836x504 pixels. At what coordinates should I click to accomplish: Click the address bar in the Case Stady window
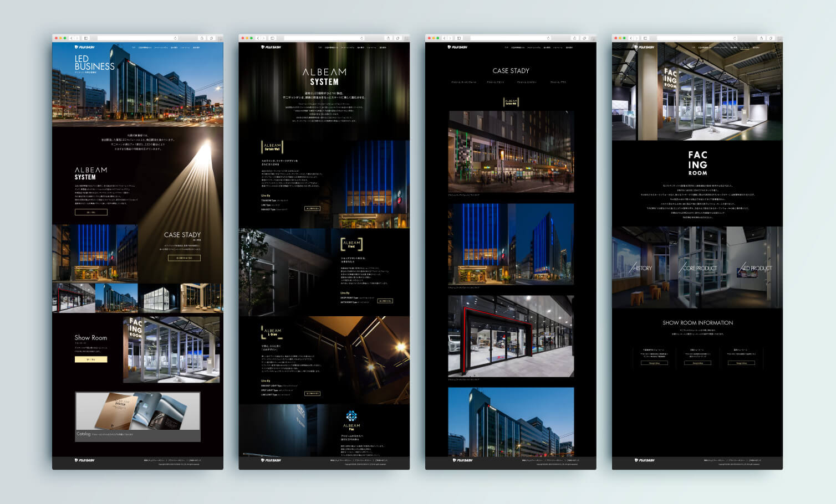pyautogui.click(x=510, y=38)
